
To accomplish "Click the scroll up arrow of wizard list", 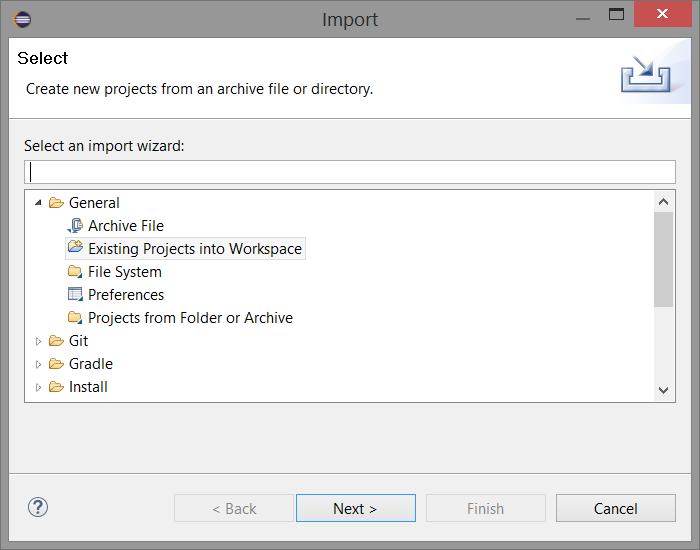I will [663, 202].
